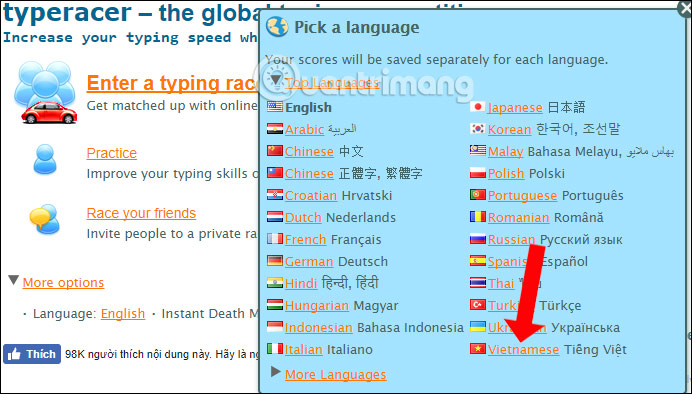
Task: Click the English language setting link
Action: tap(123, 314)
